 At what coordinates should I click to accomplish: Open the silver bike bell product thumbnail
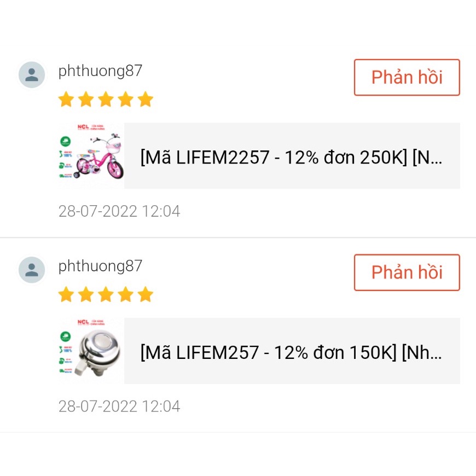click(91, 351)
